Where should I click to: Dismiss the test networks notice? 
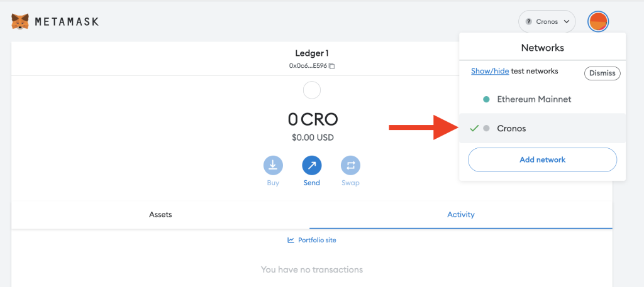point(602,73)
